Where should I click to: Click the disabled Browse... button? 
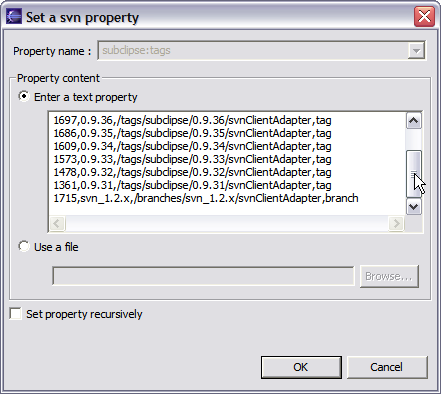click(x=389, y=276)
